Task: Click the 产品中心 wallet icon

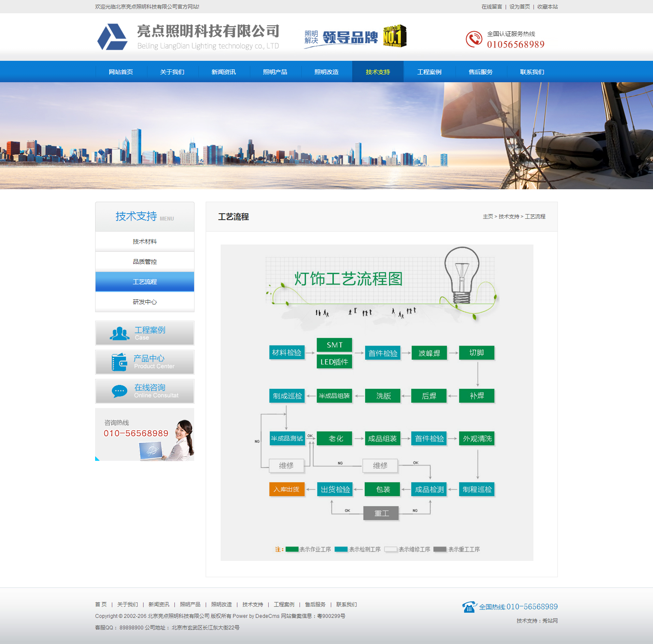Action: pyautogui.click(x=120, y=362)
